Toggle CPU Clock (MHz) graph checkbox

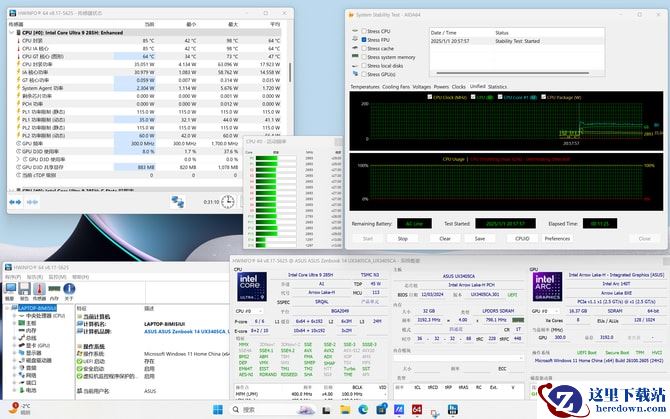tap(430, 97)
